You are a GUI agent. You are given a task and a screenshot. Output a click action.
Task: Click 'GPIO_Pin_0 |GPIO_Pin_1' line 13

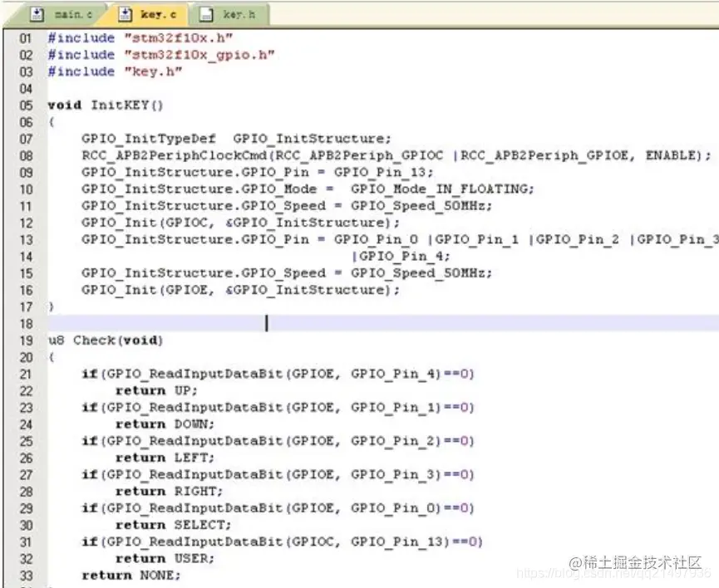[x=426, y=239]
